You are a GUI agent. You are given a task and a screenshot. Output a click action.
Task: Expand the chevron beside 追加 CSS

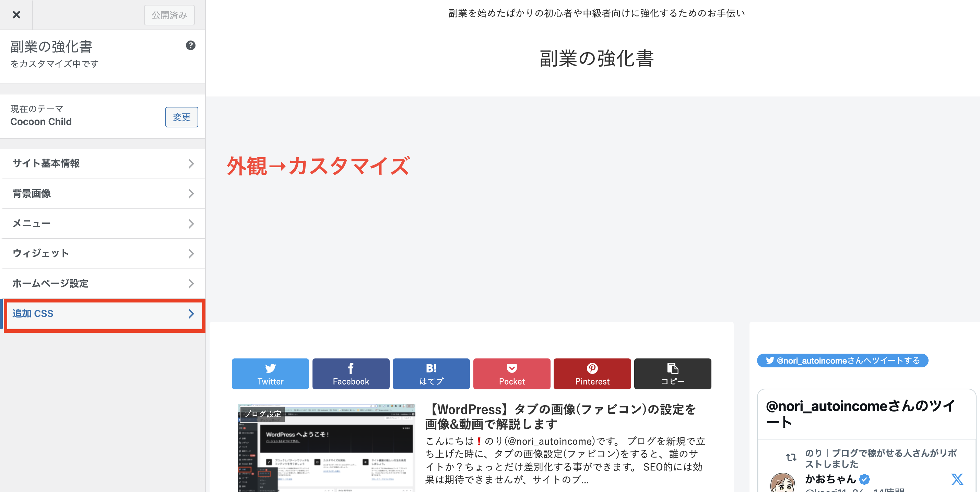191,314
